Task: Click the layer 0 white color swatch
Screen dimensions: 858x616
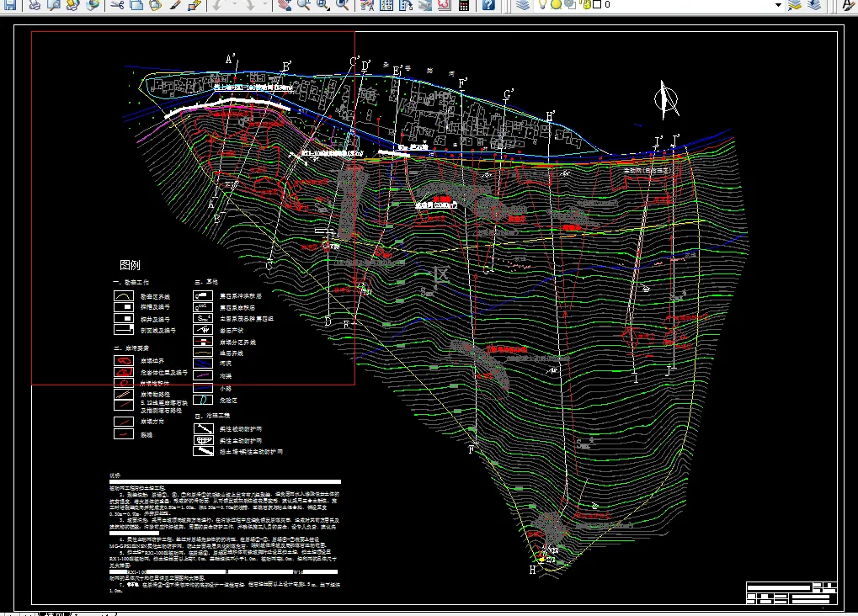Action: point(597,4)
